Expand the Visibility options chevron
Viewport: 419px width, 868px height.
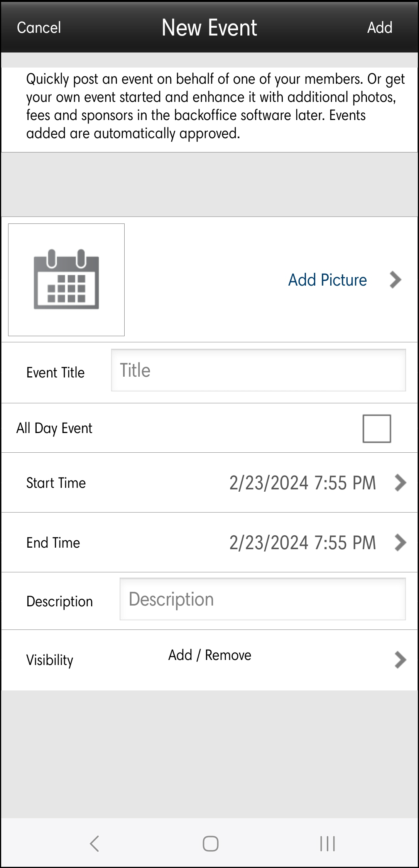pos(400,660)
